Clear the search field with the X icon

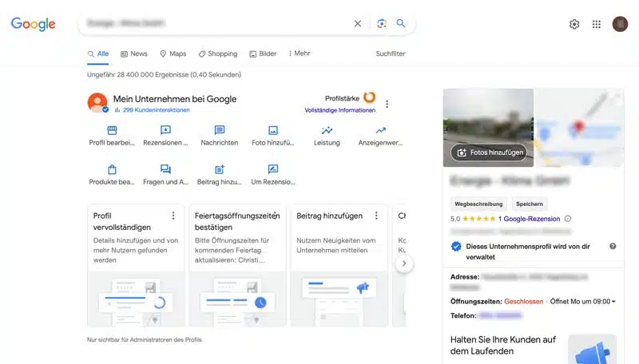tap(357, 24)
